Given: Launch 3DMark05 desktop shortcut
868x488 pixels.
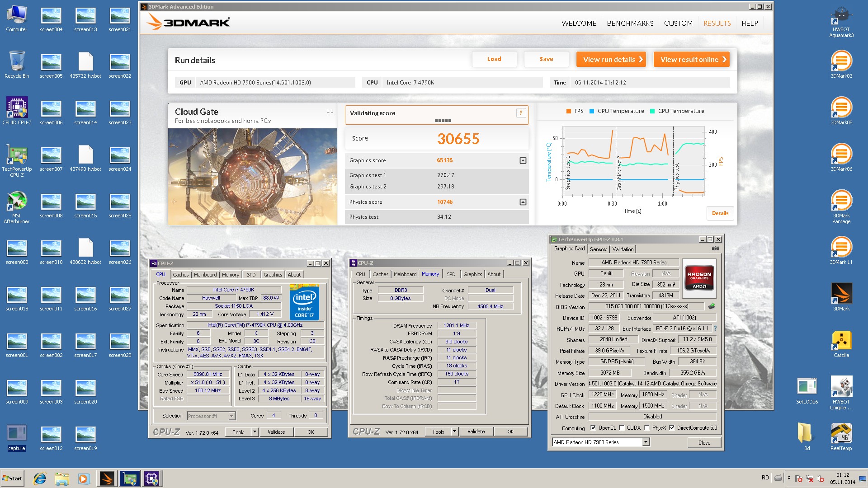Looking at the screenshot, I should pyautogui.click(x=841, y=110).
